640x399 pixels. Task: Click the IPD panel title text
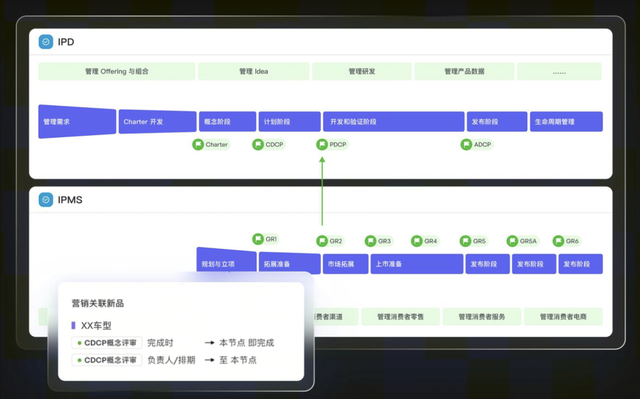pos(66,42)
